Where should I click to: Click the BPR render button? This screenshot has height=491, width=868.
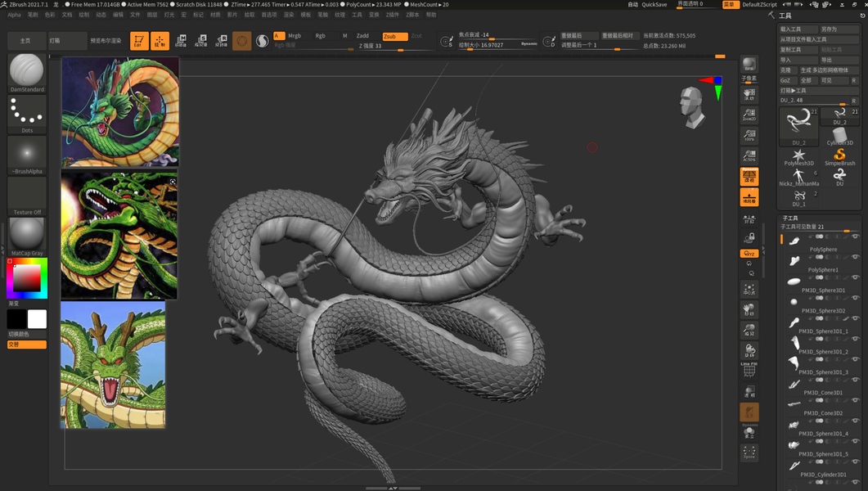749,64
